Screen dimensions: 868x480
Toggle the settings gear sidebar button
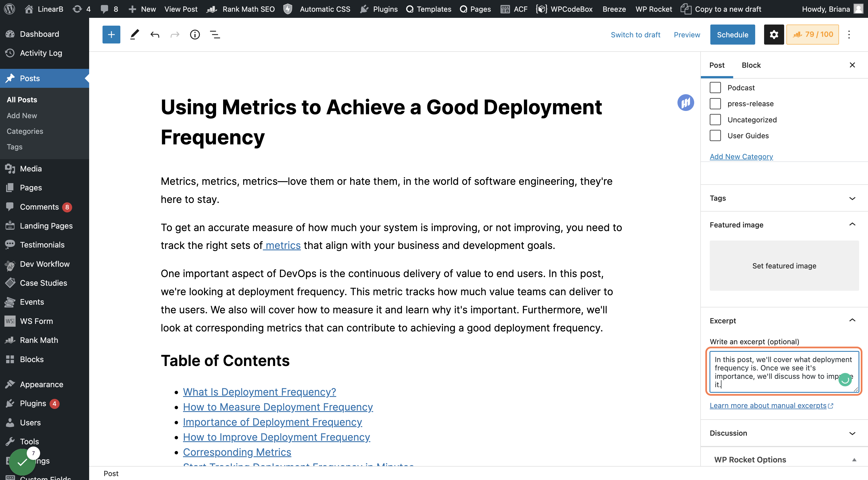coord(774,34)
